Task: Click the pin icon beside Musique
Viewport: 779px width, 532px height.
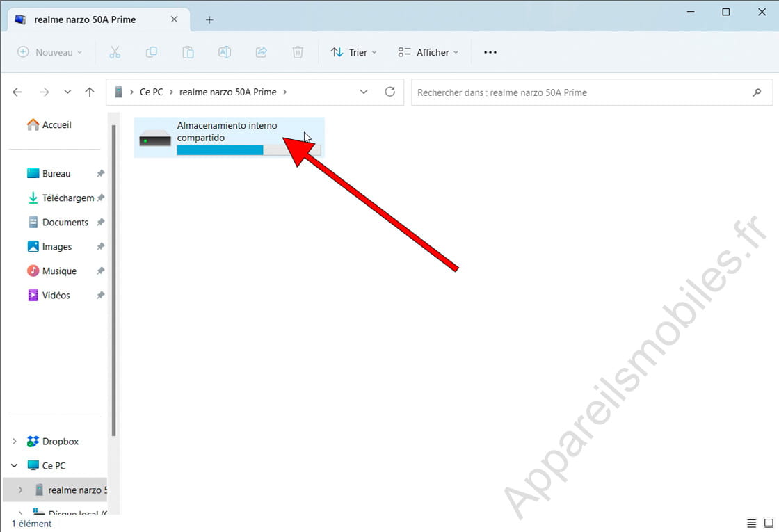Action: (x=101, y=271)
